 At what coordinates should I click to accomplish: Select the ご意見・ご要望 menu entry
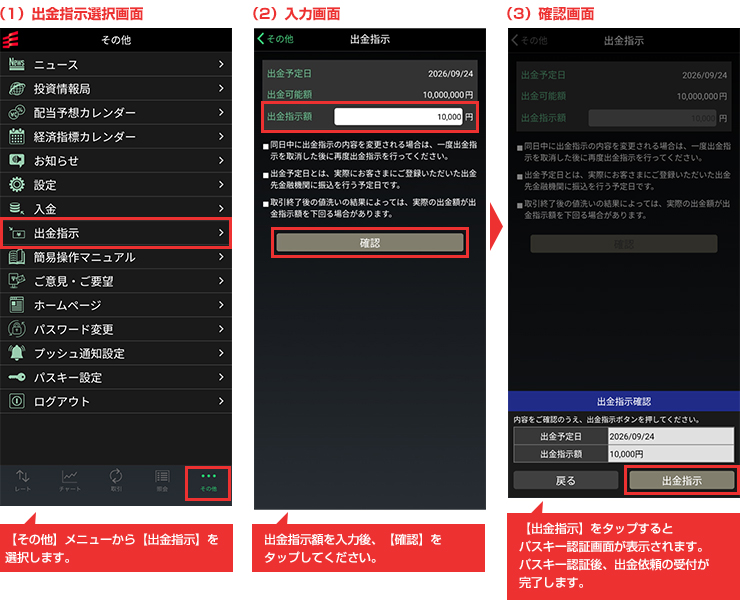point(116,281)
